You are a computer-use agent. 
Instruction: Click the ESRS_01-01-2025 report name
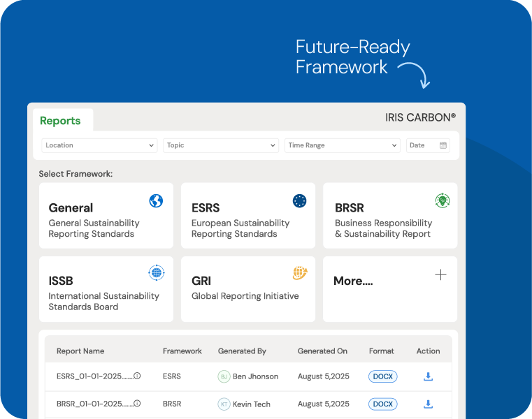coord(94,376)
